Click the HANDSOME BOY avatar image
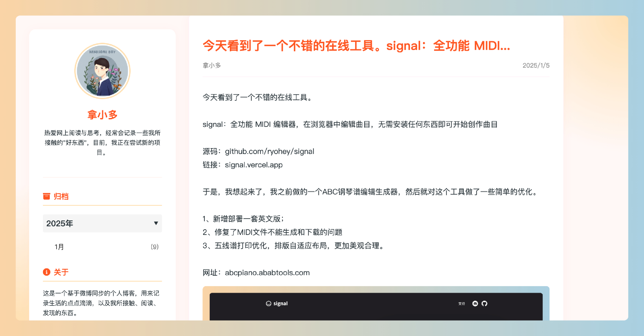 103,71
